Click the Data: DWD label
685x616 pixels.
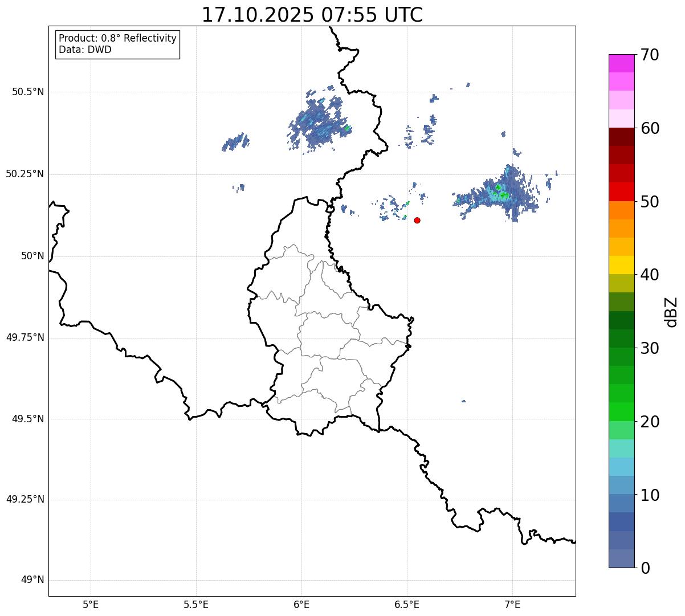point(85,50)
